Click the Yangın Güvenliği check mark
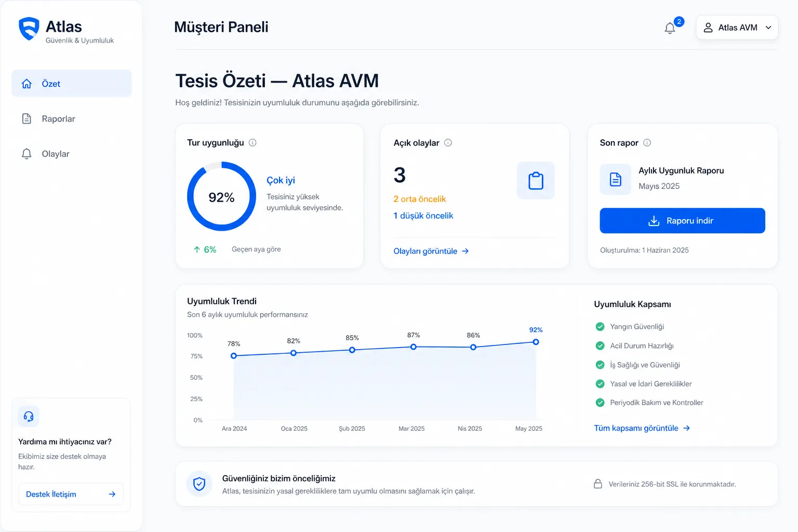Viewport: 798px width, 532px height. coord(600,326)
